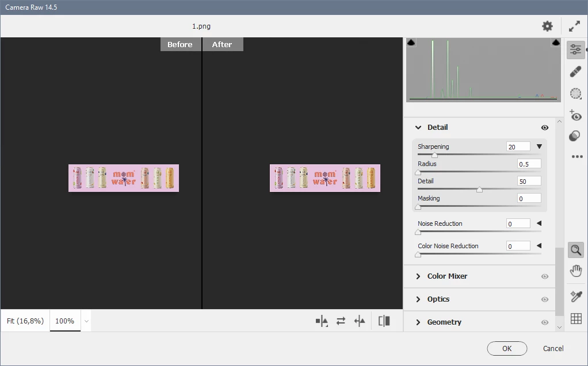Copy current settings to Before icon

click(x=359, y=321)
